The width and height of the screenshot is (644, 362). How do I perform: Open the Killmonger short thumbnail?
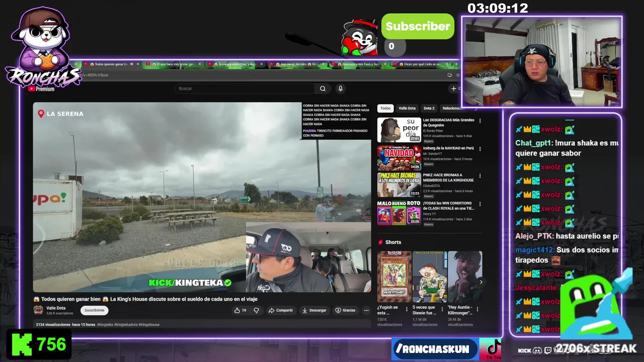(464, 277)
